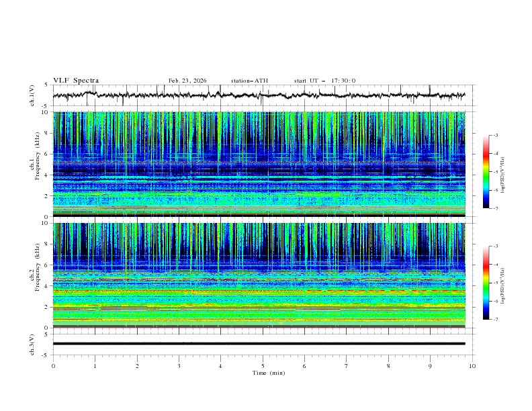Screen dimensions: 532x411
Task: Click the ch.2 PSD color bar
Action: 486,283
